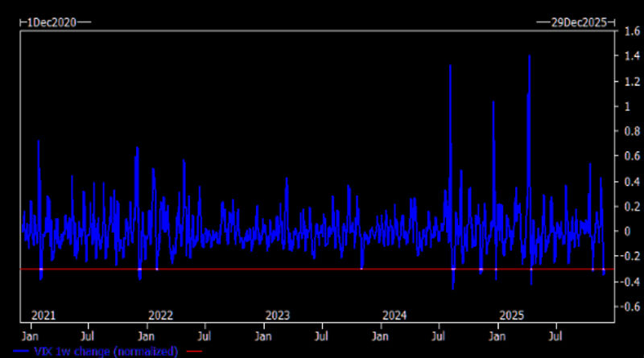This screenshot has width=644, height=358.
Task: Click the early-2021 spike peak near 0.7
Action: point(38,142)
